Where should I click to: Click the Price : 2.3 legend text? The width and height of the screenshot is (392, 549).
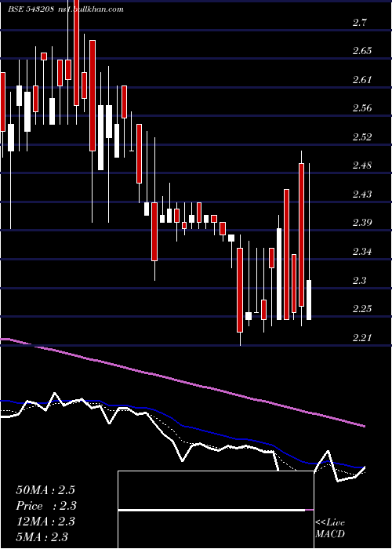pos(46,506)
